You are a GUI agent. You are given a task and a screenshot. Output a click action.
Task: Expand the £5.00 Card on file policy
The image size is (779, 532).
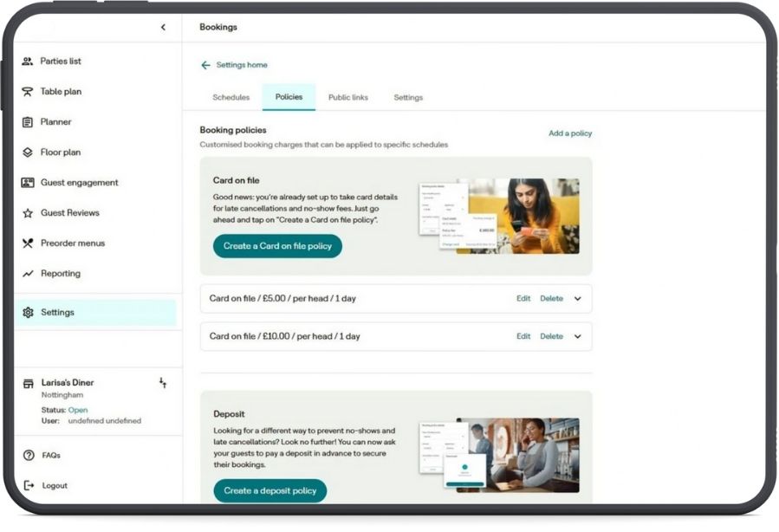pyautogui.click(x=578, y=299)
